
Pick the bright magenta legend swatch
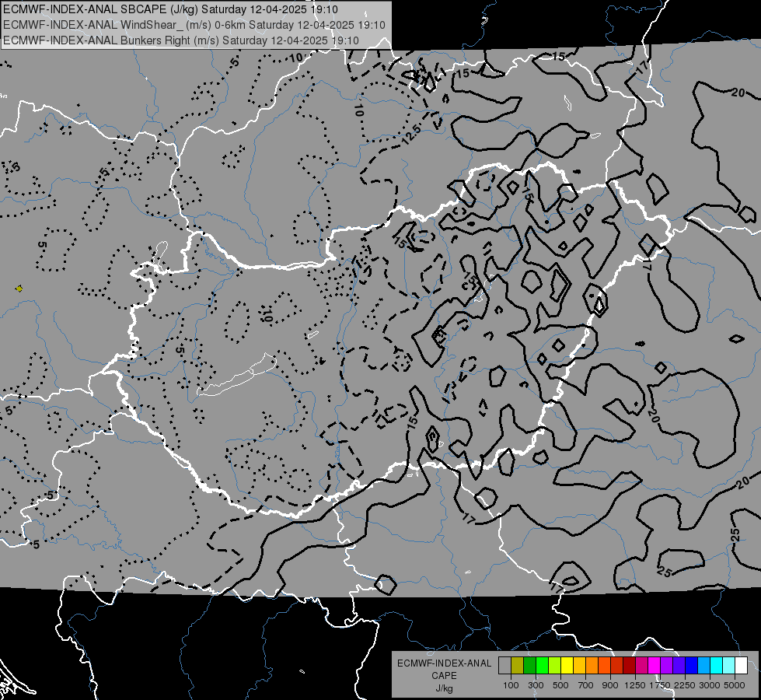point(655,666)
